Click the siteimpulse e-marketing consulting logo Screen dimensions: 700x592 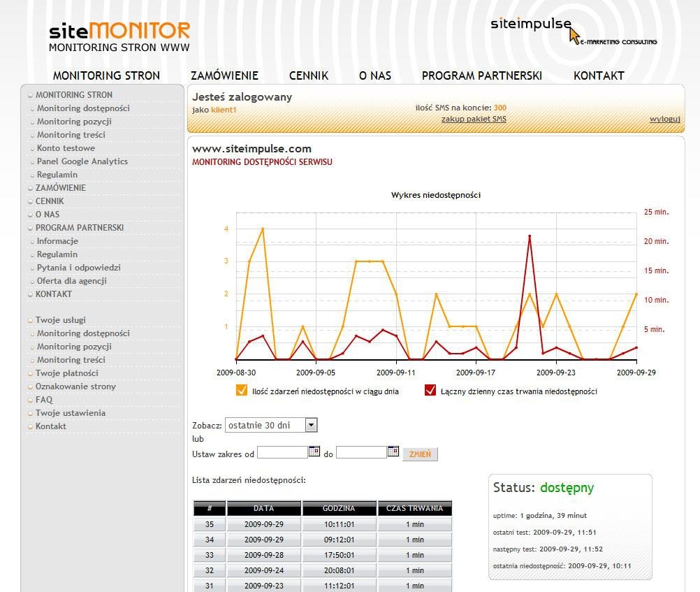(574, 31)
